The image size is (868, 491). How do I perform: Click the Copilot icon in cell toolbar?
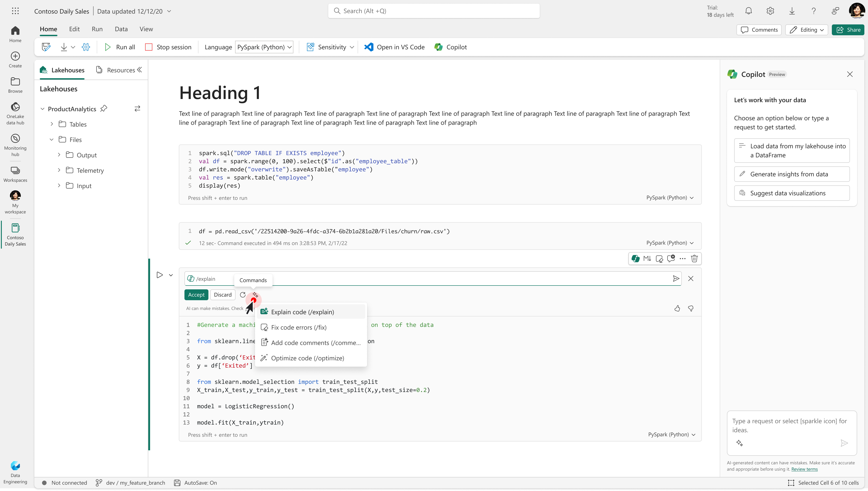(635, 259)
